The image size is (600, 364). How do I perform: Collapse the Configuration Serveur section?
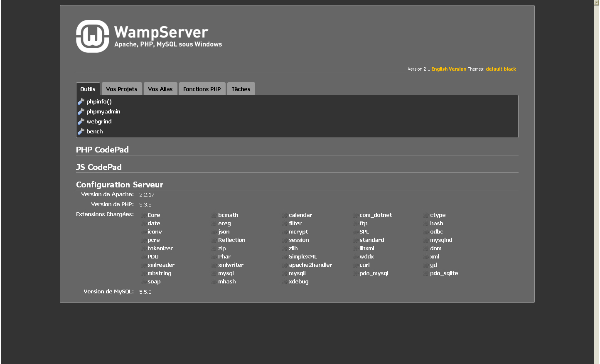(x=120, y=185)
